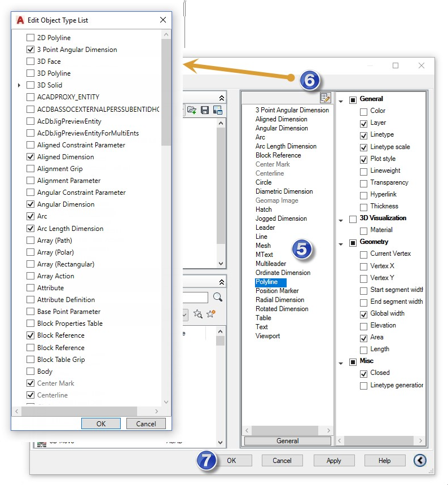The image size is (448, 485).
Task: Click the save customization icon
Action: (204, 110)
